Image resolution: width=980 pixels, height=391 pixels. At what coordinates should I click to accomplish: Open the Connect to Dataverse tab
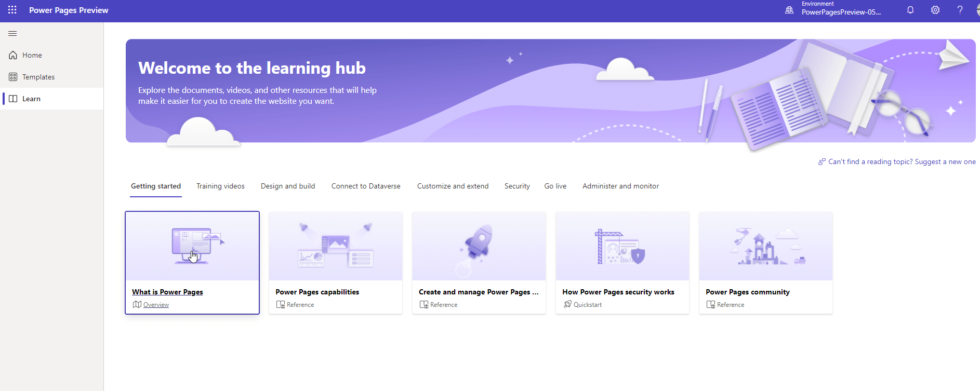click(x=366, y=186)
